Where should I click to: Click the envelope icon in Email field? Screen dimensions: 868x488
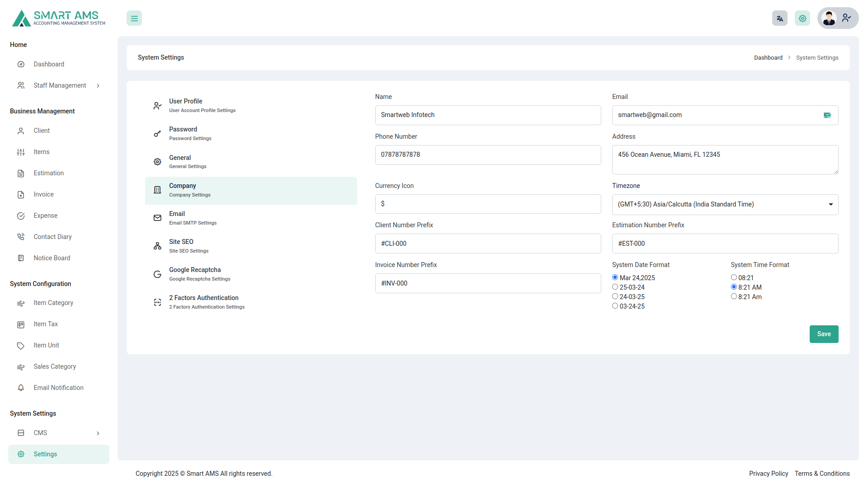pyautogui.click(x=827, y=115)
